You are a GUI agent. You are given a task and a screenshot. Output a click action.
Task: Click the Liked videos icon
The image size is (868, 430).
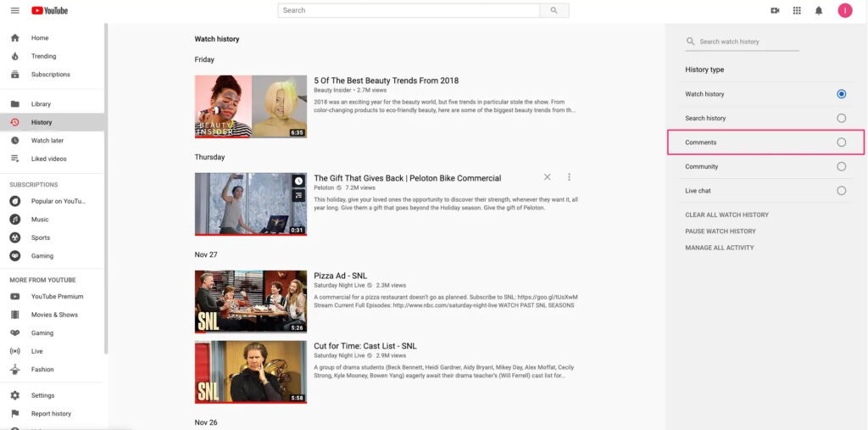pyautogui.click(x=15, y=159)
